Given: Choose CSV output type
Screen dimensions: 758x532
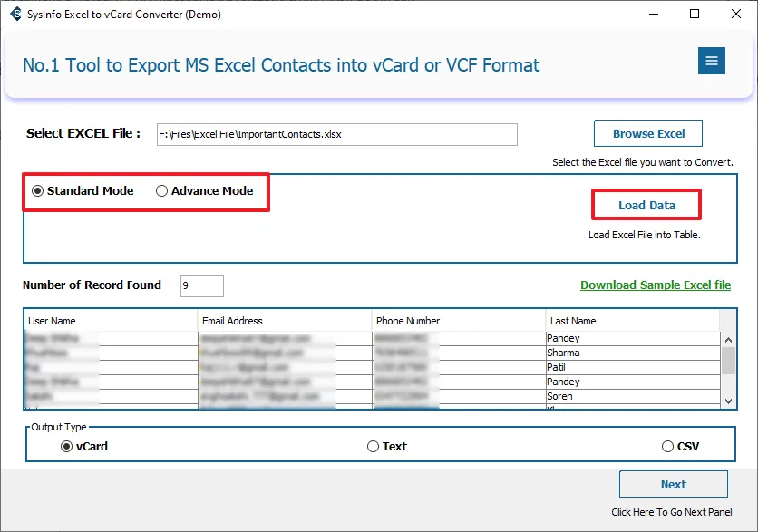Looking at the screenshot, I should pyautogui.click(x=668, y=447).
